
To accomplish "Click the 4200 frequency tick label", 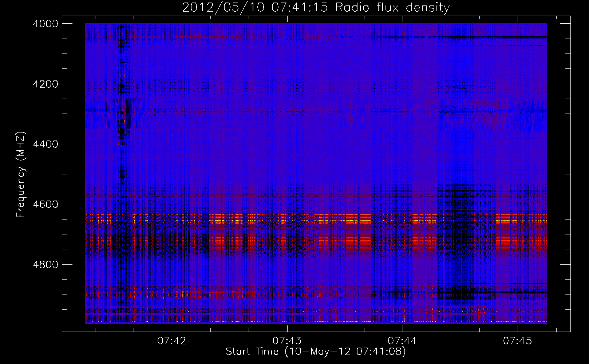I will click(46, 84).
